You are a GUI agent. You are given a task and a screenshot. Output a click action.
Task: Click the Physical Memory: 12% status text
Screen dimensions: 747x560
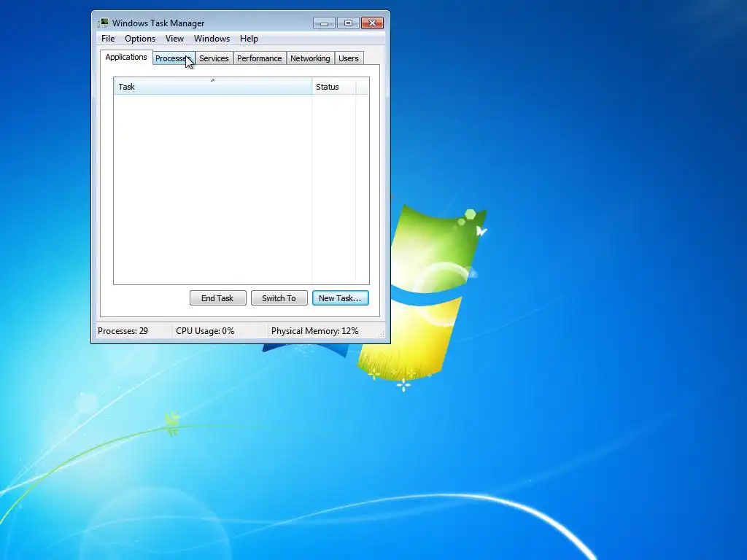(x=315, y=331)
